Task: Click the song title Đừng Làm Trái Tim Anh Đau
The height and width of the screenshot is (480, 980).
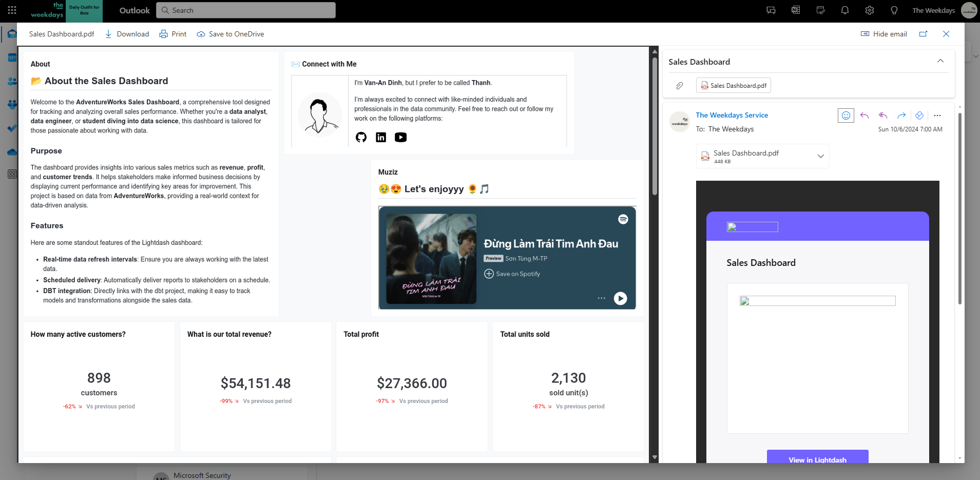Action: click(x=551, y=244)
